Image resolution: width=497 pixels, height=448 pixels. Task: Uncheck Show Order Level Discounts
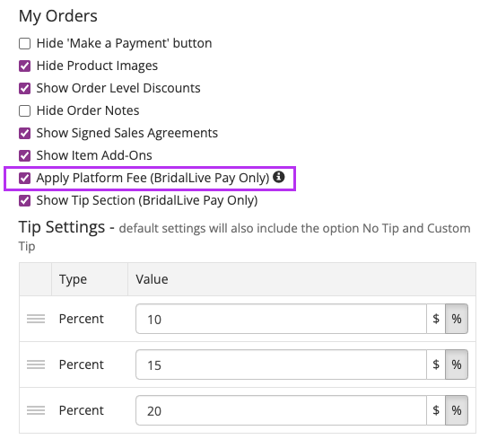tap(25, 88)
